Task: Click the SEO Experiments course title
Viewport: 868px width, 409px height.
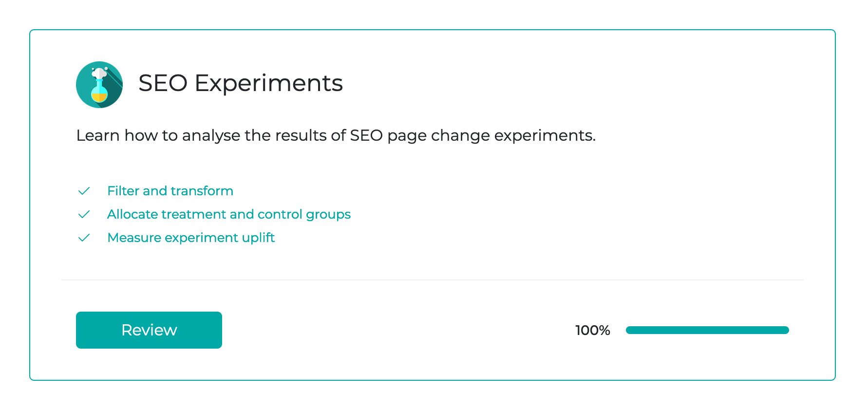Action: tap(241, 83)
